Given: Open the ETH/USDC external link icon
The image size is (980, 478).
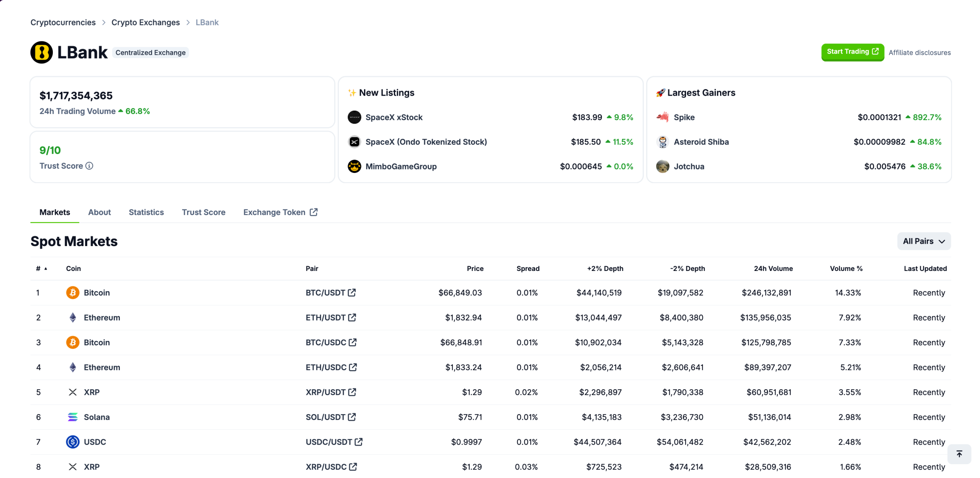Looking at the screenshot, I should click(x=353, y=367).
